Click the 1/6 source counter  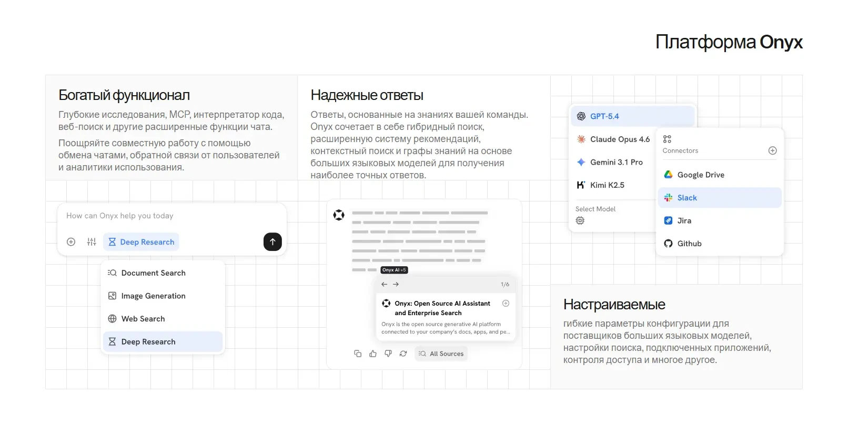(x=505, y=284)
